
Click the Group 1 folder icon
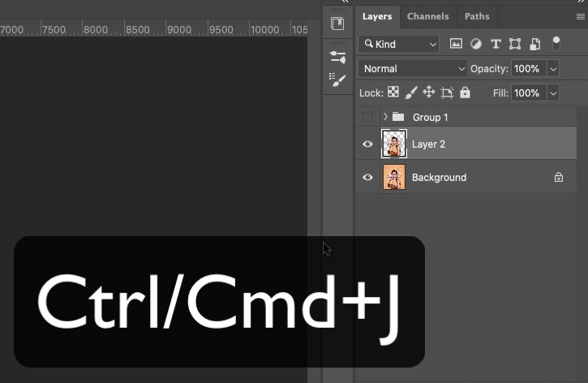coord(398,117)
